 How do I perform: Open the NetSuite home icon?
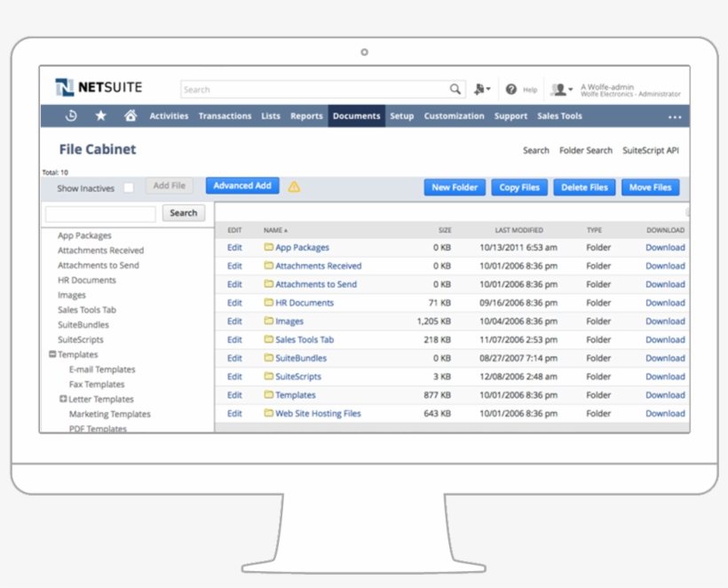point(130,115)
